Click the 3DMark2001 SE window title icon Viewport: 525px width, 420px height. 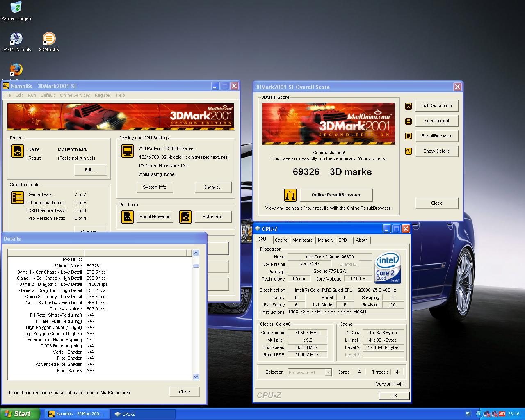click(6, 86)
